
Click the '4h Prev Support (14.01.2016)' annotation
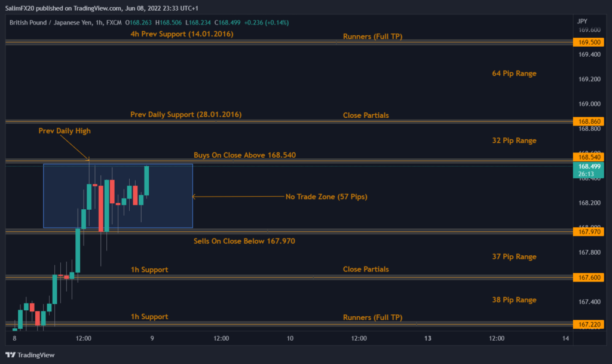tap(182, 34)
